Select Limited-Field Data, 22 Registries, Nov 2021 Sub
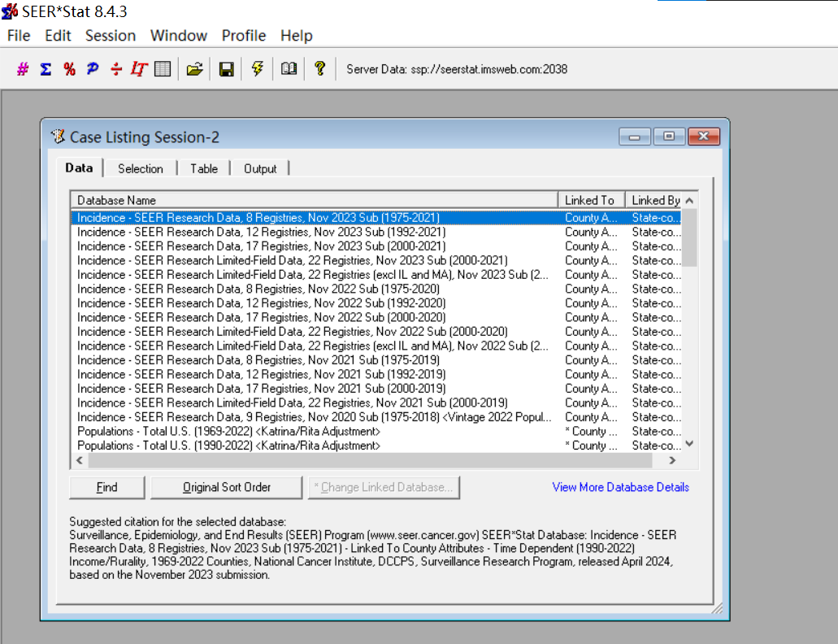This screenshot has width=838, height=644. (376, 403)
